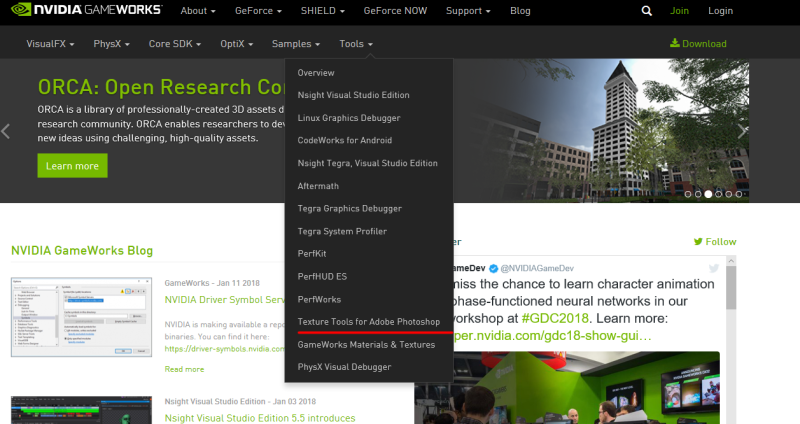Expand the About dropdown menu
800x424 pixels.
(198, 11)
